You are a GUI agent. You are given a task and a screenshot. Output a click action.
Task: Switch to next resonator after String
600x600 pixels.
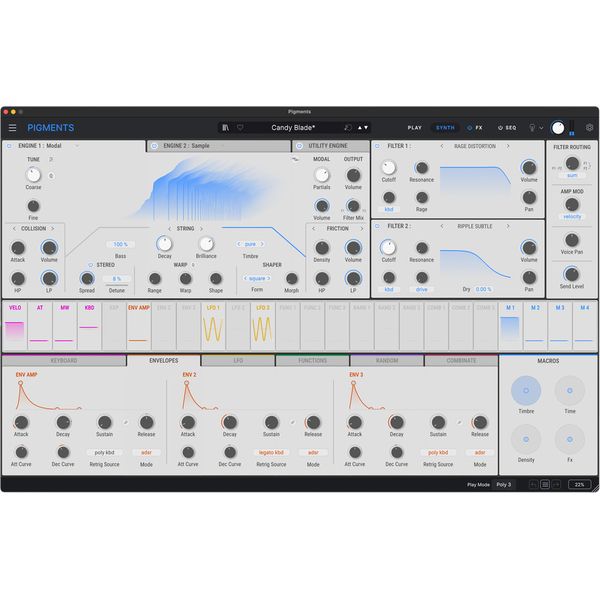click(x=201, y=228)
